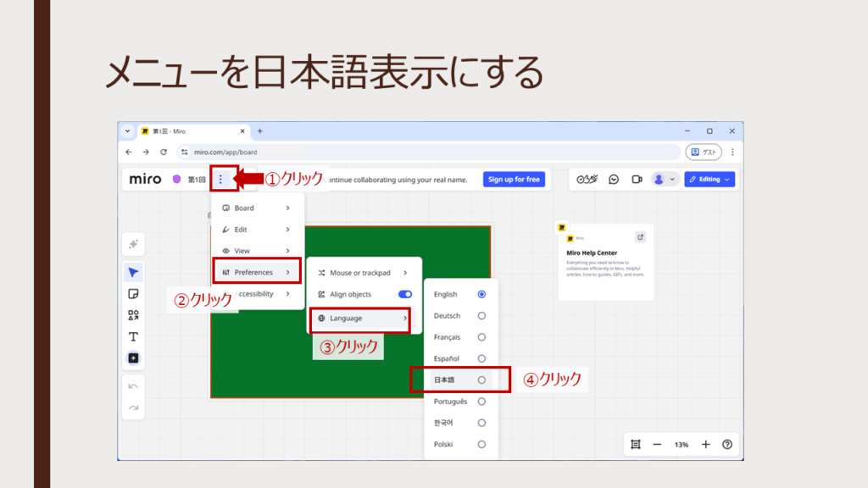Open the Preferences menu item
Viewport: 868px width, 488px height.
pyautogui.click(x=255, y=272)
